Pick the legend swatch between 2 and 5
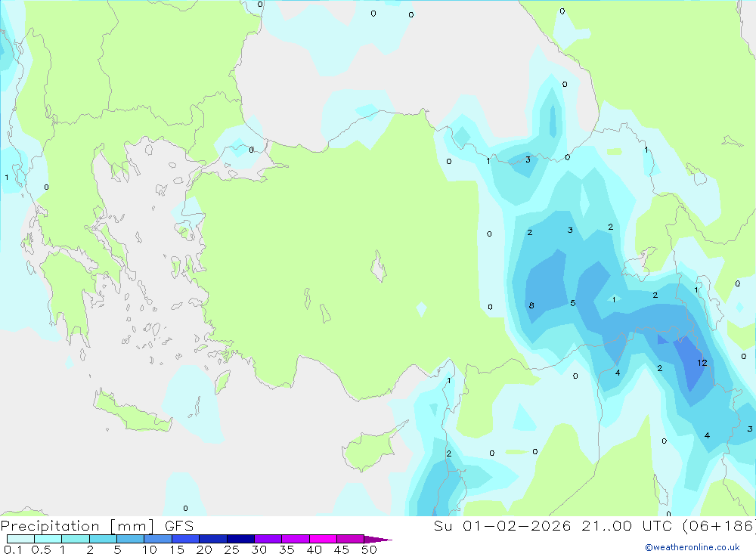The width and height of the screenshot is (756, 554). [103, 539]
